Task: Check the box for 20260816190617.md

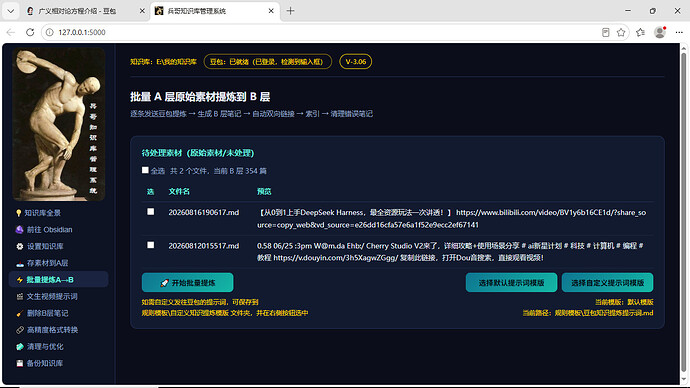Action: click(150, 212)
